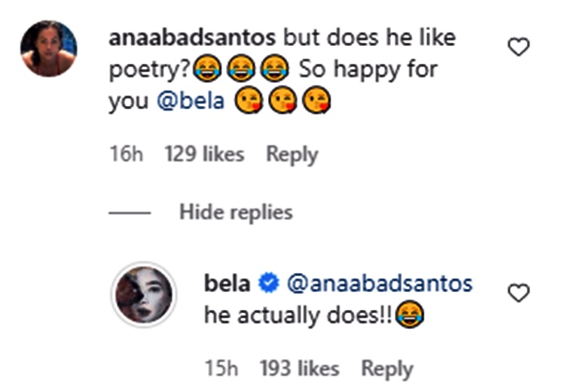565x392 pixels.
Task: Click the verified badge next to bela
Action: [267, 284]
